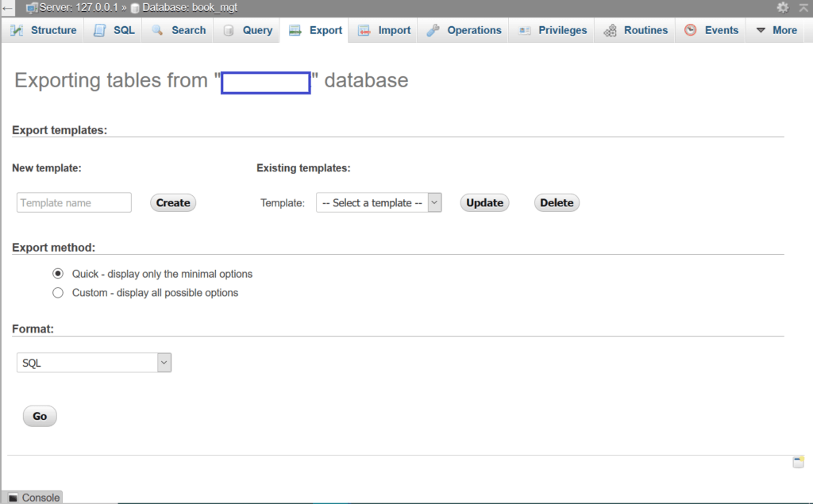Click the Template name input field
This screenshot has height=504, width=813.
(x=73, y=202)
